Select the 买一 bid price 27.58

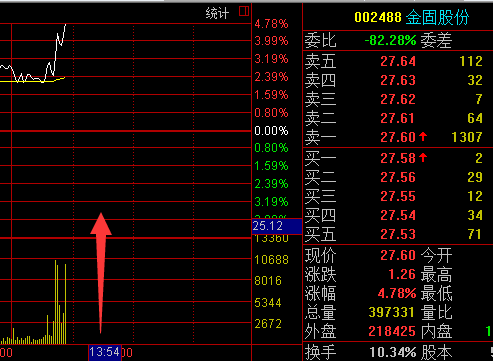398,158
